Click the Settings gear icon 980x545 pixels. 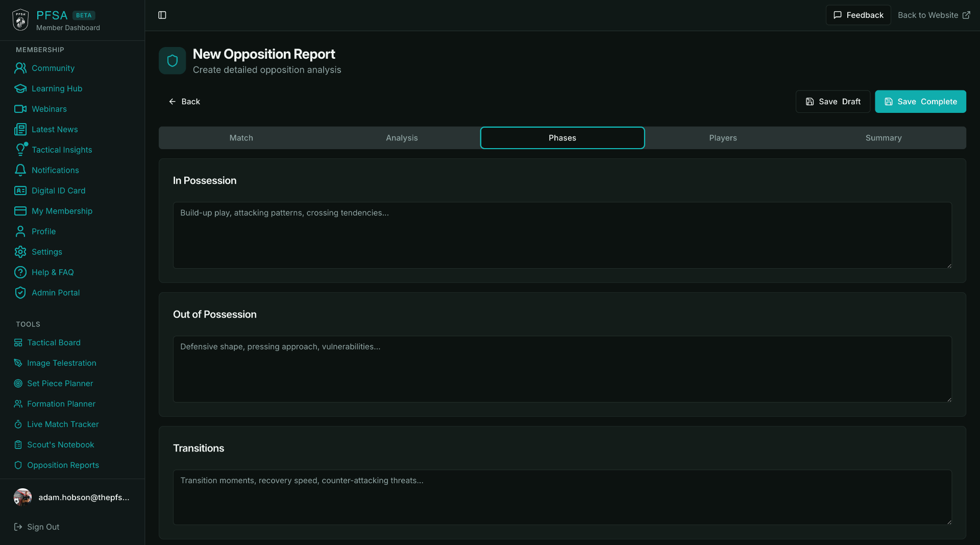(x=20, y=252)
